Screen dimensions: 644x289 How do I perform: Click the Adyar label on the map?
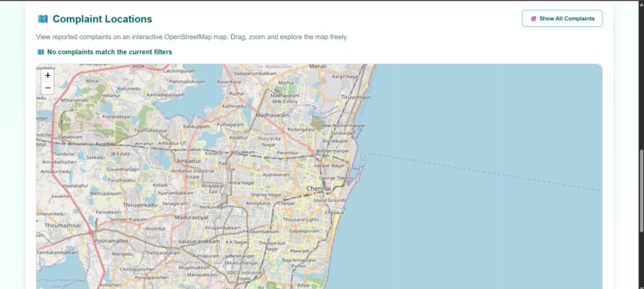point(303,284)
